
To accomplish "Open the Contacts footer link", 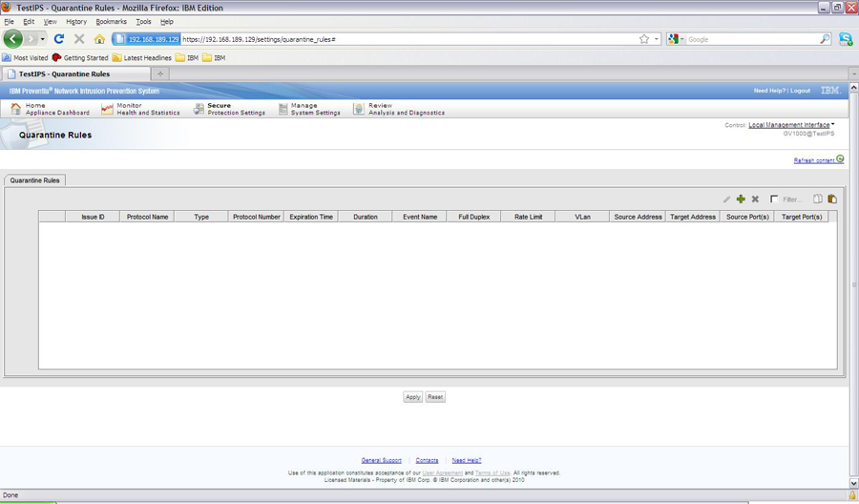I will click(427, 460).
